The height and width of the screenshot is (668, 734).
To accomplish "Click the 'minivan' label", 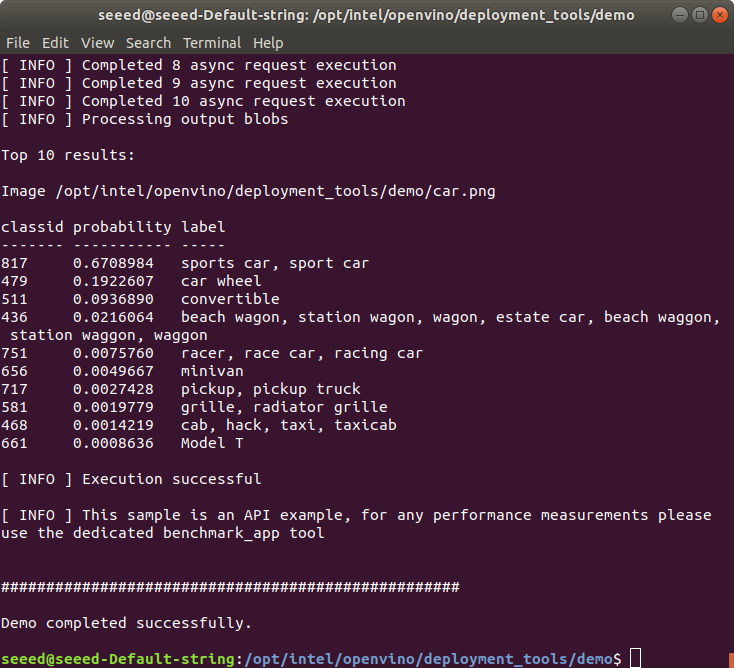I will click(212, 371).
